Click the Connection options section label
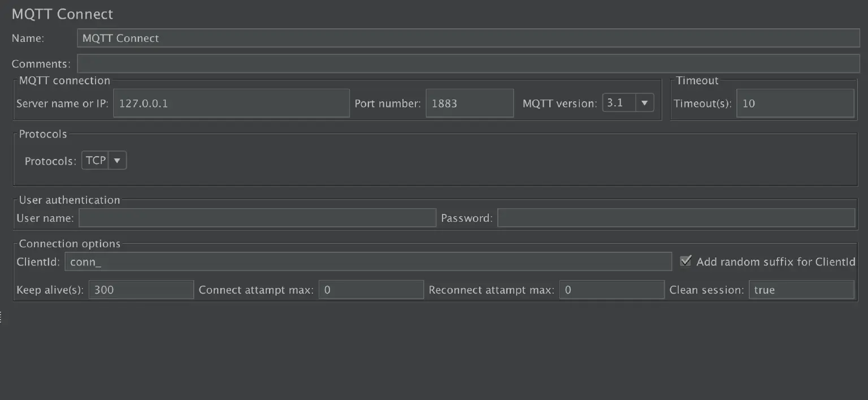Screen dimensions: 868x400 pos(70,243)
